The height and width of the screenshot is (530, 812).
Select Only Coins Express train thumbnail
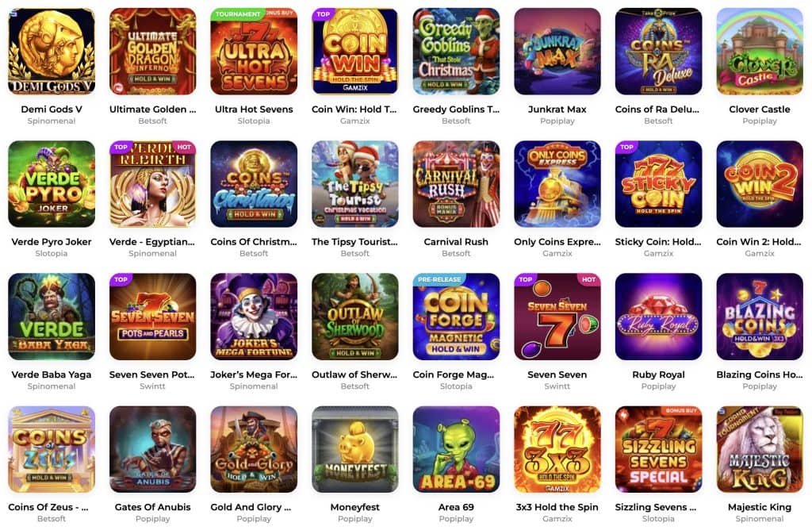coord(557,184)
